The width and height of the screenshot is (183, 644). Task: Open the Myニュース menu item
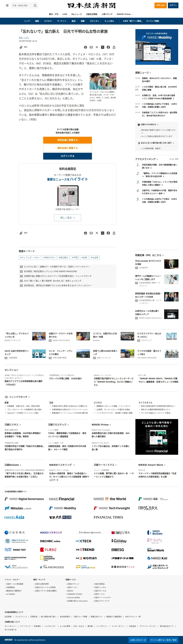[x=76, y=14]
